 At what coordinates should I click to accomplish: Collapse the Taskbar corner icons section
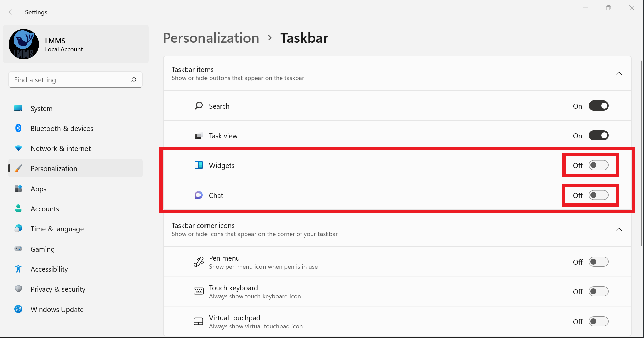619,230
